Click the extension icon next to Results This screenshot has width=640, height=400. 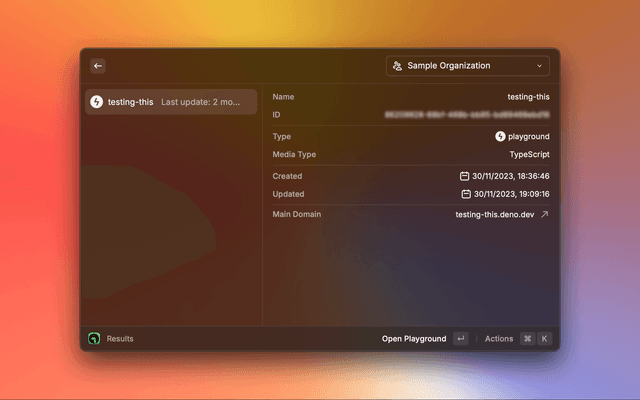(94, 339)
